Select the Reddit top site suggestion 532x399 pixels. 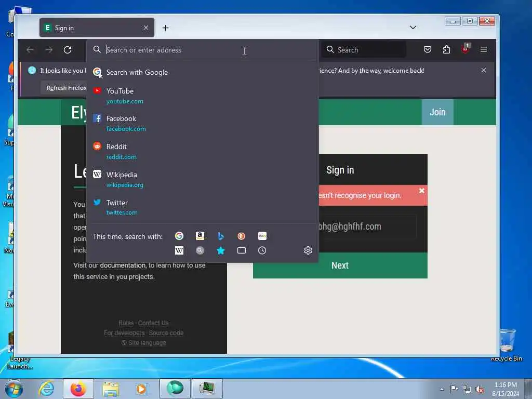pos(203,152)
